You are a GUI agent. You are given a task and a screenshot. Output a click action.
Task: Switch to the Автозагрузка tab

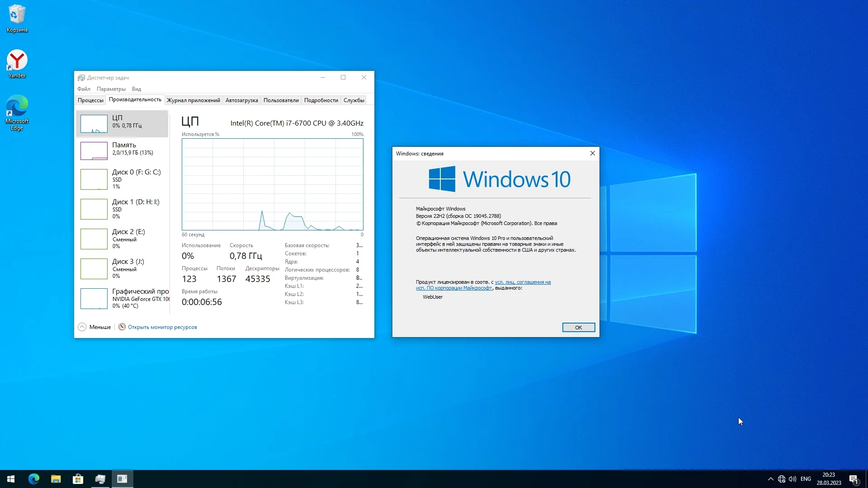241,100
